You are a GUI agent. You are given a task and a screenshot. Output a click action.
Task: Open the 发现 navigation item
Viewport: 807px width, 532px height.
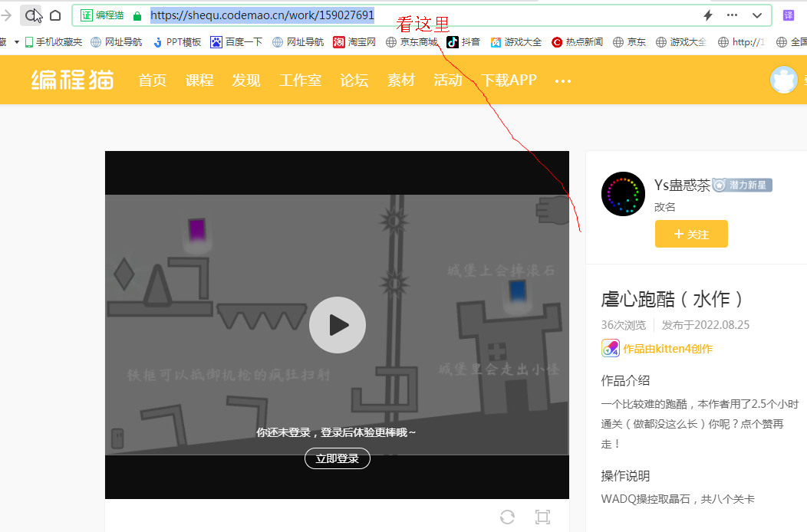click(246, 80)
